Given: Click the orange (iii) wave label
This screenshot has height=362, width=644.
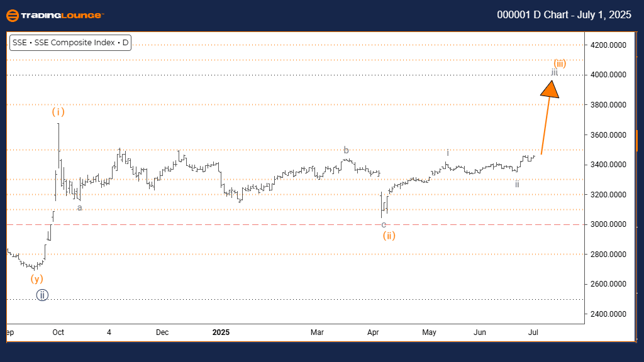Looking at the screenshot, I should [560, 63].
